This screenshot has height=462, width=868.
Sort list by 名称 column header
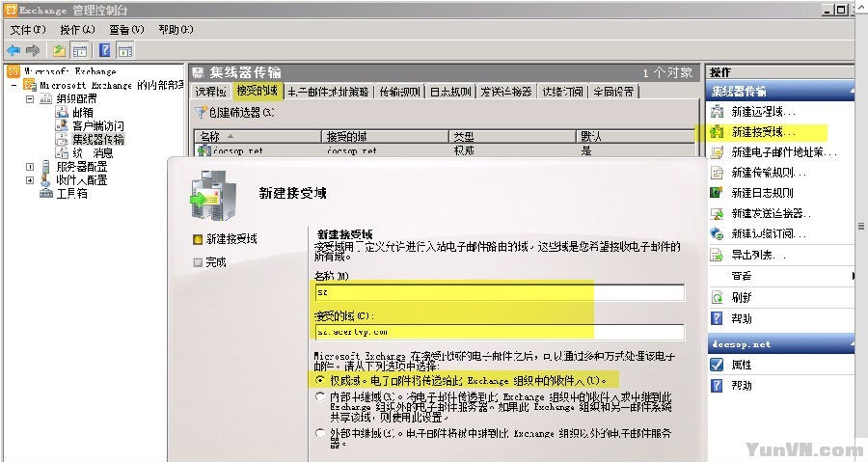click(x=258, y=136)
